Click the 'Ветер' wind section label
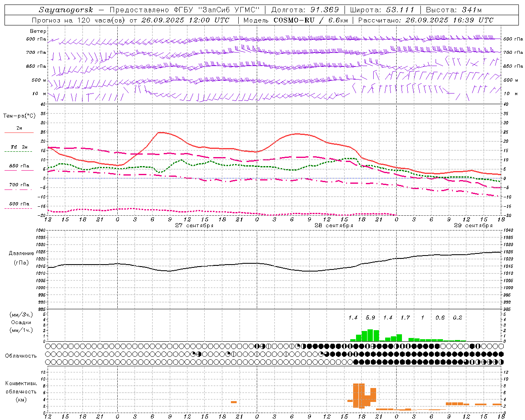525x420 pixels. pyautogui.click(x=38, y=31)
